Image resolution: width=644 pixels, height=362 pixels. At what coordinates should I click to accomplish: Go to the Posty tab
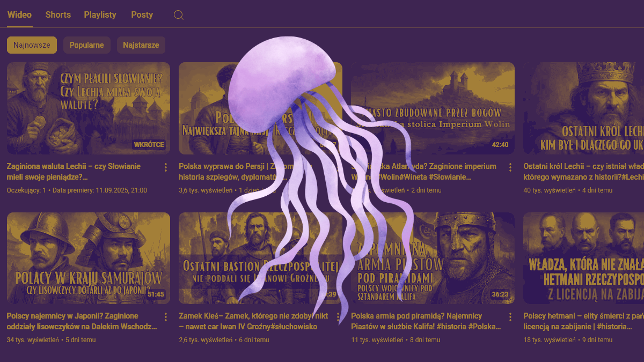pos(142,15)
